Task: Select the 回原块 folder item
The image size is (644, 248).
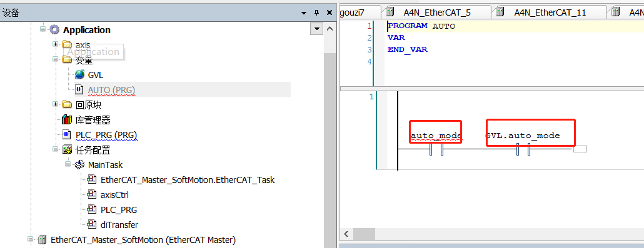Action: (88, 105)
